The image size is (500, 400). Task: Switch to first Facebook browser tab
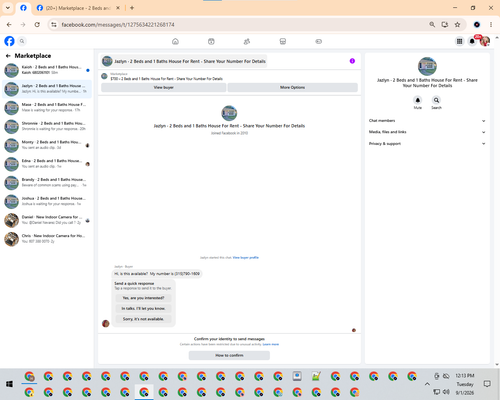(x=23, y=8)
